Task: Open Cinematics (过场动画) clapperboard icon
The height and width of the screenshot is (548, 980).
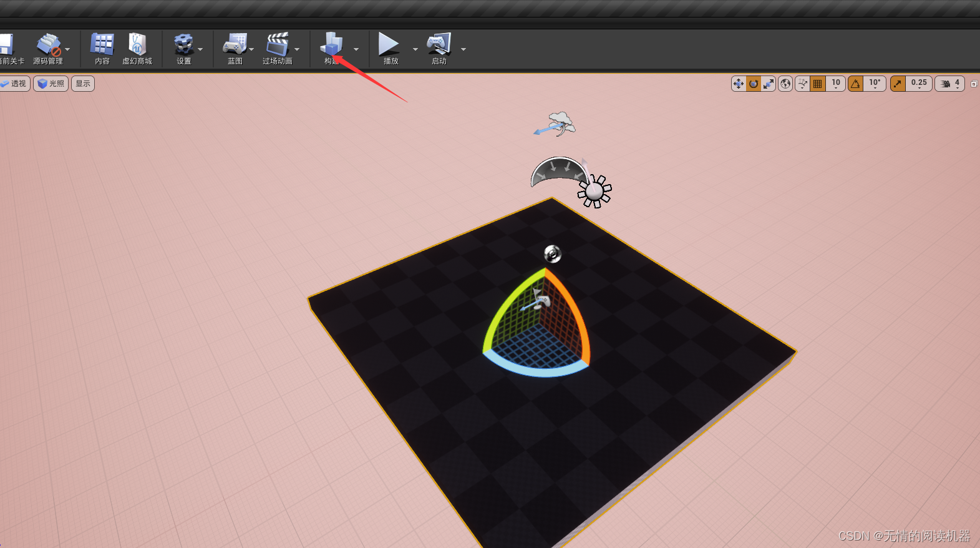Action: coord(277,44)
